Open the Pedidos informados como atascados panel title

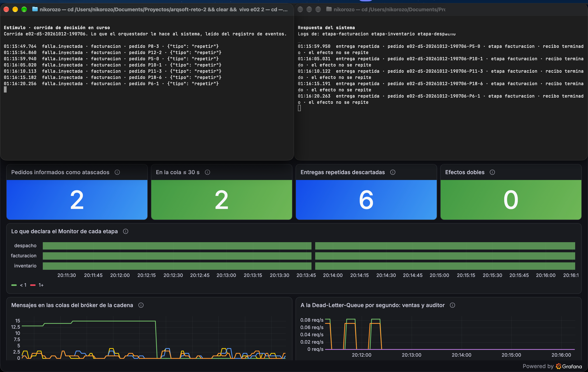click(x=60, y=172)
